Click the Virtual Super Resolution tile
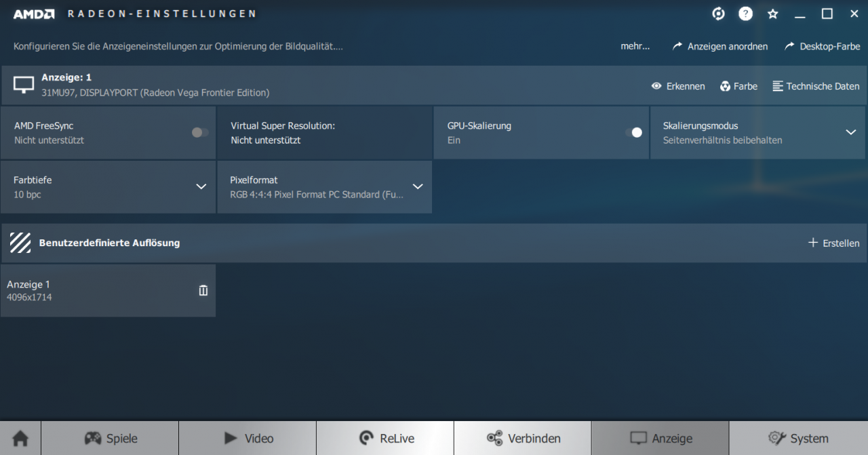Viewport: 868px width, 455px height. pos(325,132)
